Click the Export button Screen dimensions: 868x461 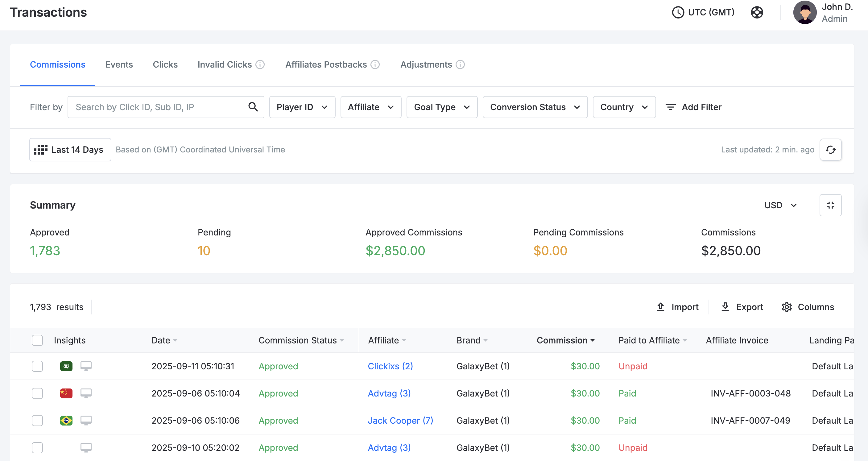(742, 307)
